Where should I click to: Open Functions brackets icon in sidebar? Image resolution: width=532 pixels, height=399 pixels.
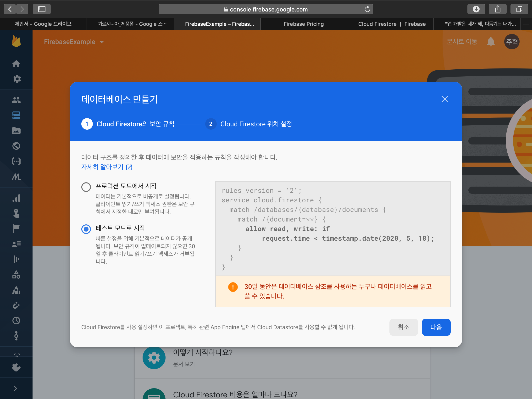16,161
